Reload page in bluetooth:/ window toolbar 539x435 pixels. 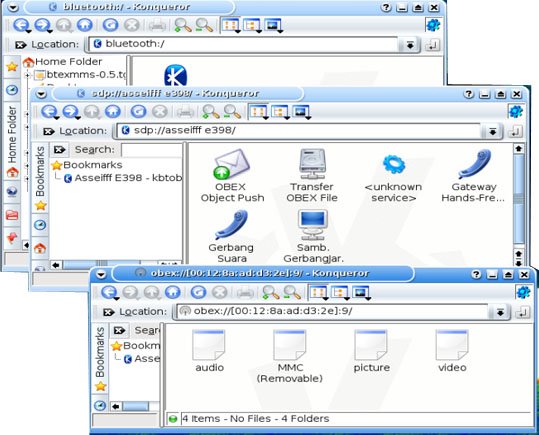click(x=110, y=25)
